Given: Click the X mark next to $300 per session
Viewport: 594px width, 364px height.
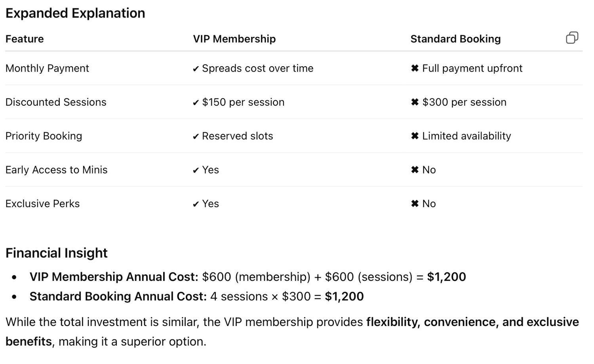Looking at the screenshot, I should point(415,102).
